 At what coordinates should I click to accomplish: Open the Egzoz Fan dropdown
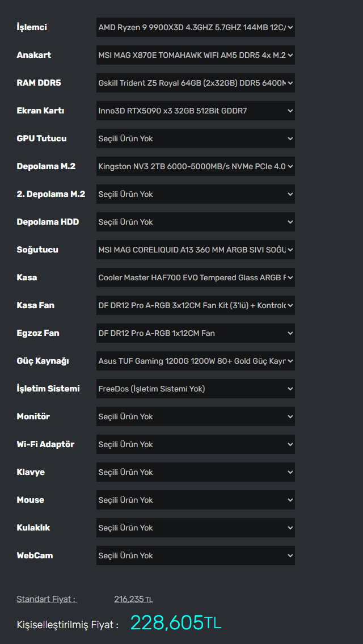(x=195, y=333)
